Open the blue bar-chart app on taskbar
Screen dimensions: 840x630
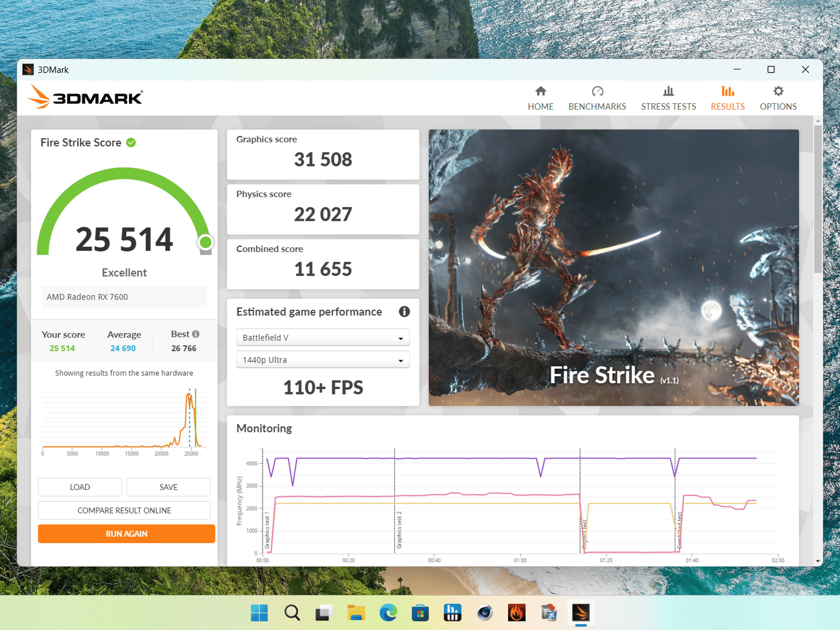452,613
